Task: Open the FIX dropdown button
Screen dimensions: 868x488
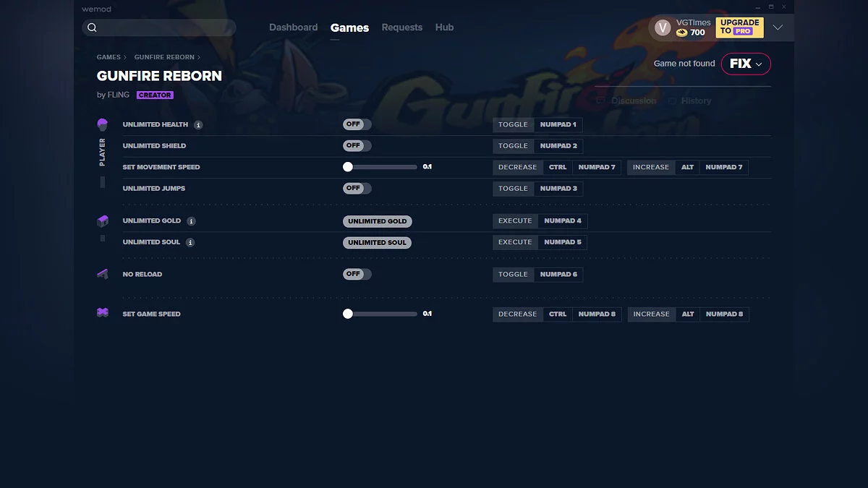Action: (x=746, y=64)
